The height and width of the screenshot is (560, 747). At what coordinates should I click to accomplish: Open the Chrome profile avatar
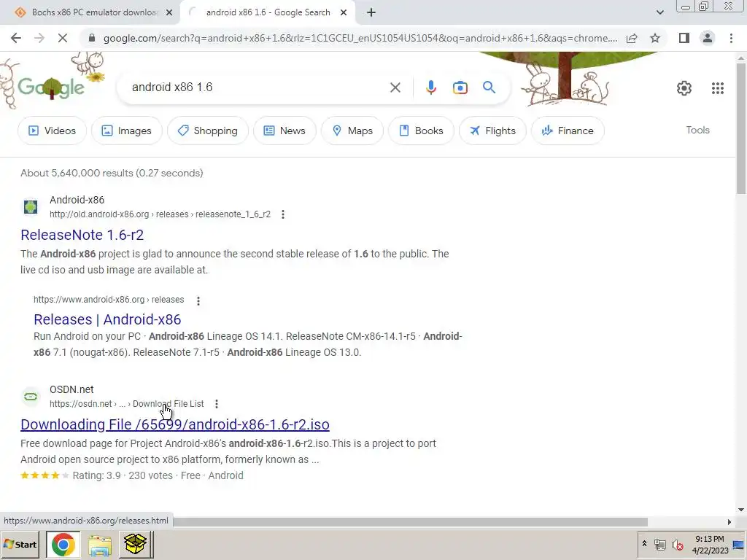708,38
